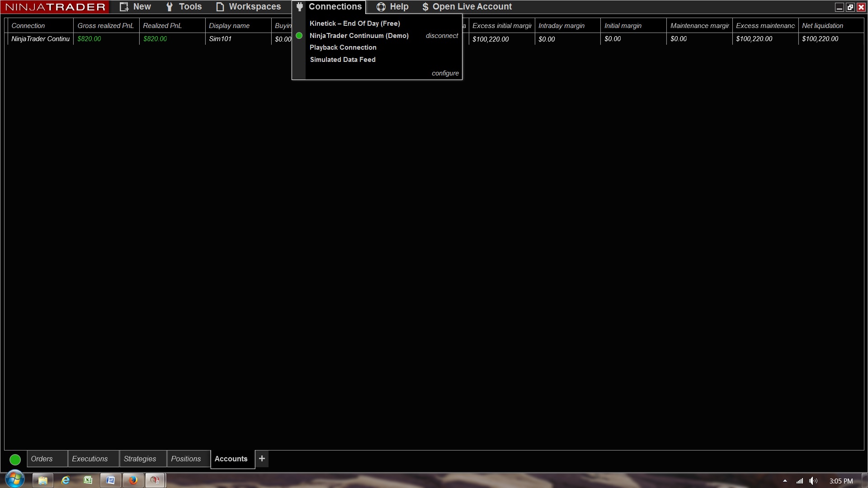Open the Positions tab
The height and width of the screenshot is (488, 868).
coord(186,459)
